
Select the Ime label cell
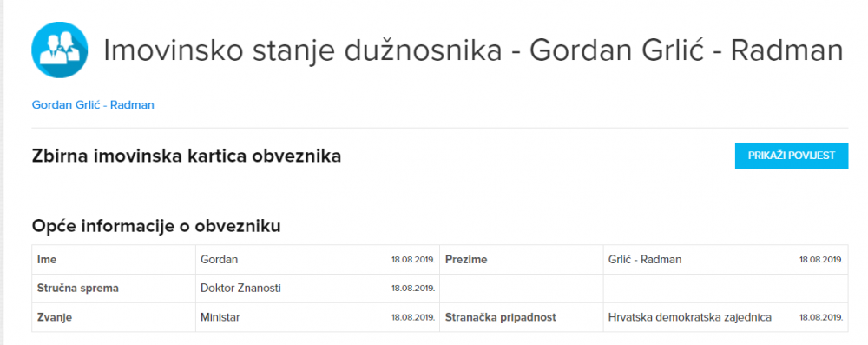[114, 260]
